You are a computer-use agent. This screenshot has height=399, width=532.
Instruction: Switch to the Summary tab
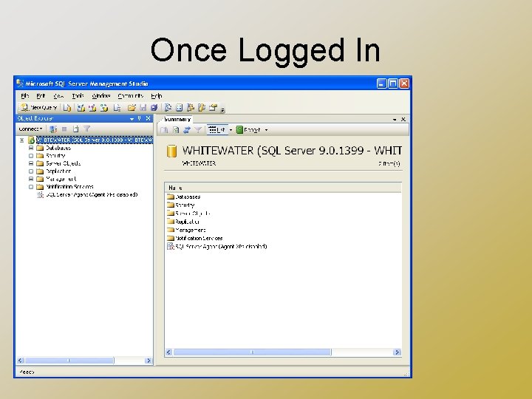coord(177,120)
